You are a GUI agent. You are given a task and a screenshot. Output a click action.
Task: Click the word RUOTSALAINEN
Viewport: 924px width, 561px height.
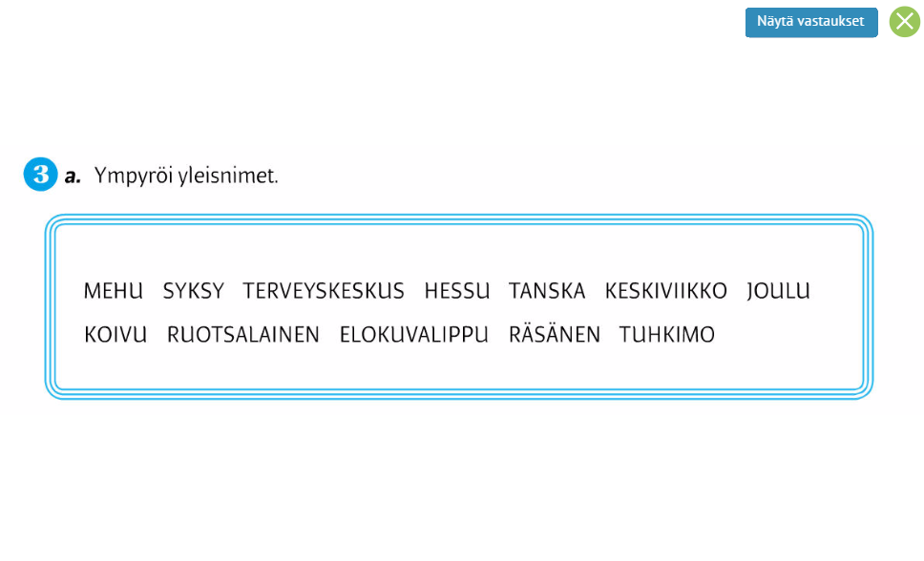click(242, 335)
